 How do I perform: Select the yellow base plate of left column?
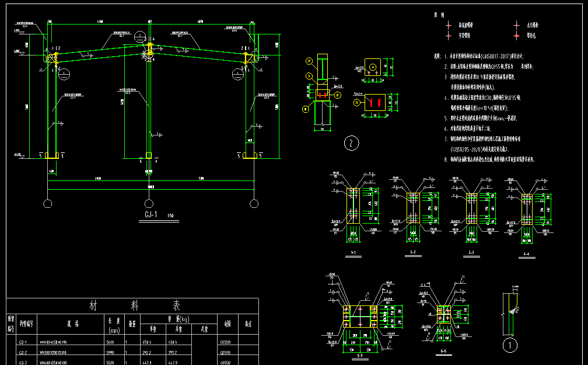pyautogui.click(x=52, y=155)
